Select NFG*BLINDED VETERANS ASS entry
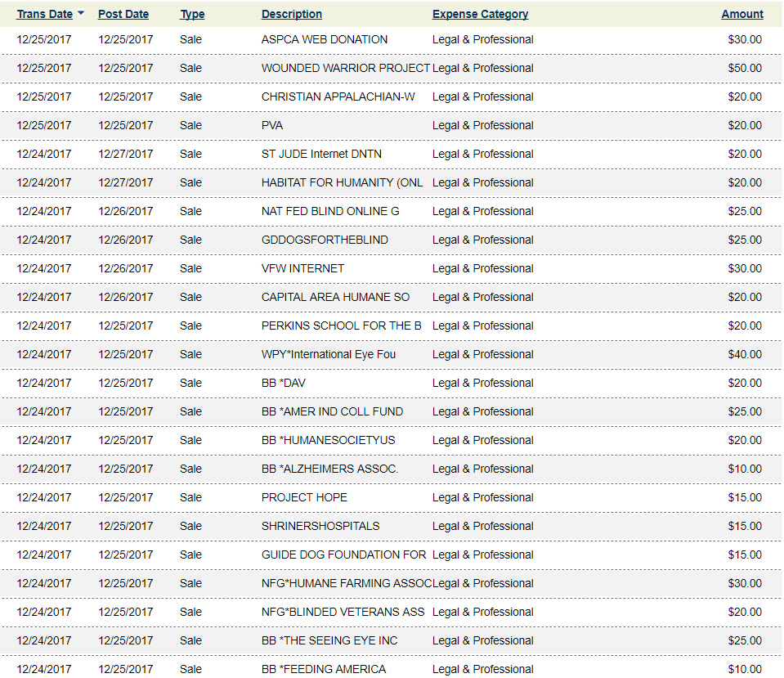 tap(343, 612)
